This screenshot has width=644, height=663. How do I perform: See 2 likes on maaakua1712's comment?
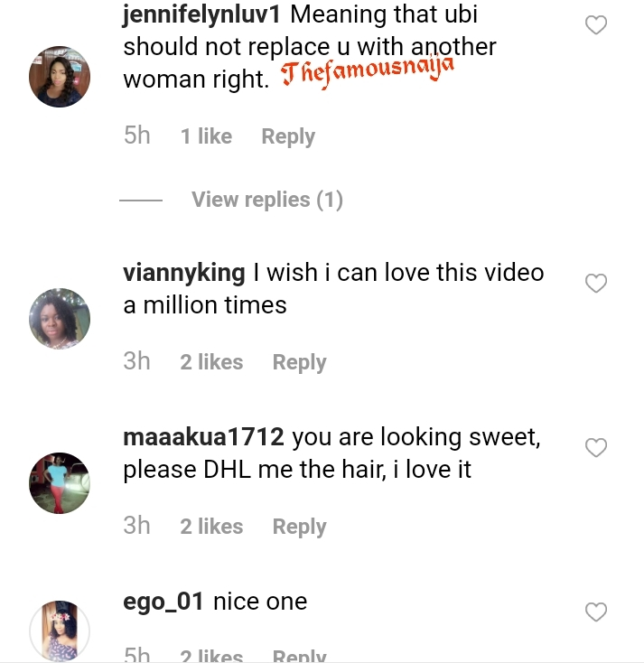pyautogui.click(x=211, y=527)
